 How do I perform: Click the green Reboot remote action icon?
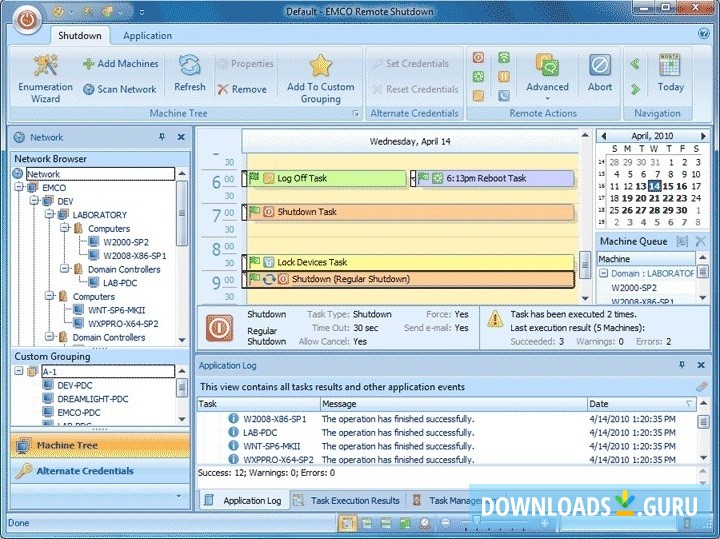pyautogui.click(x=478, y=77)
